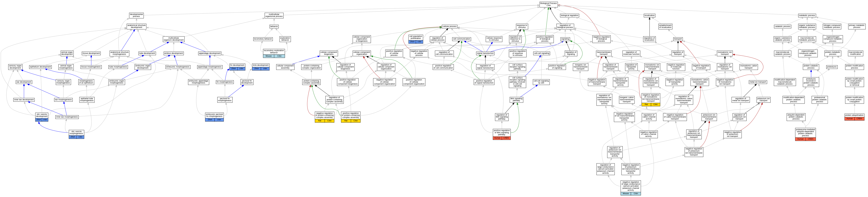The width and height of the screenshot is (868, 197).
Task: Click the 'signal transduction' node
Action: 485,53
